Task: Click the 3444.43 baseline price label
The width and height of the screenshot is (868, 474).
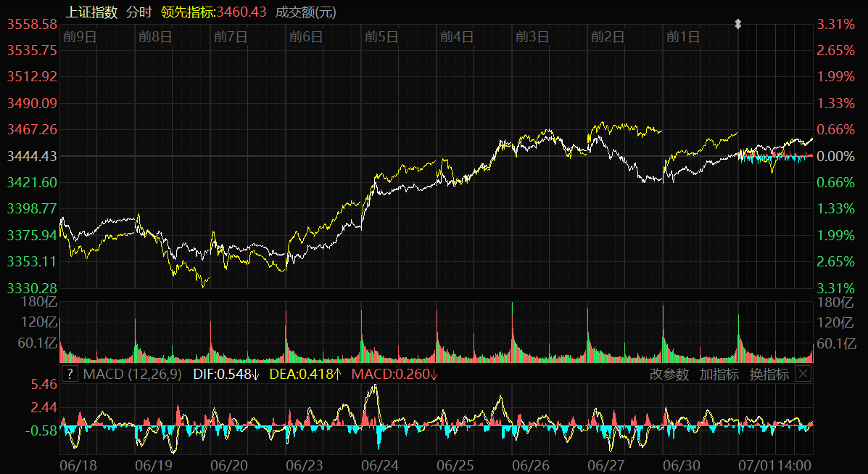Action: tap(32, 156)
